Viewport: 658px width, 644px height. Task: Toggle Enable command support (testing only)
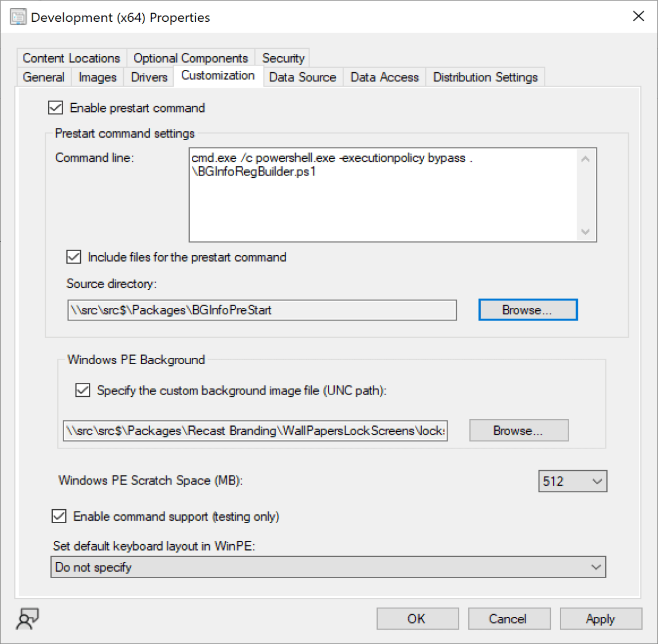59,516
